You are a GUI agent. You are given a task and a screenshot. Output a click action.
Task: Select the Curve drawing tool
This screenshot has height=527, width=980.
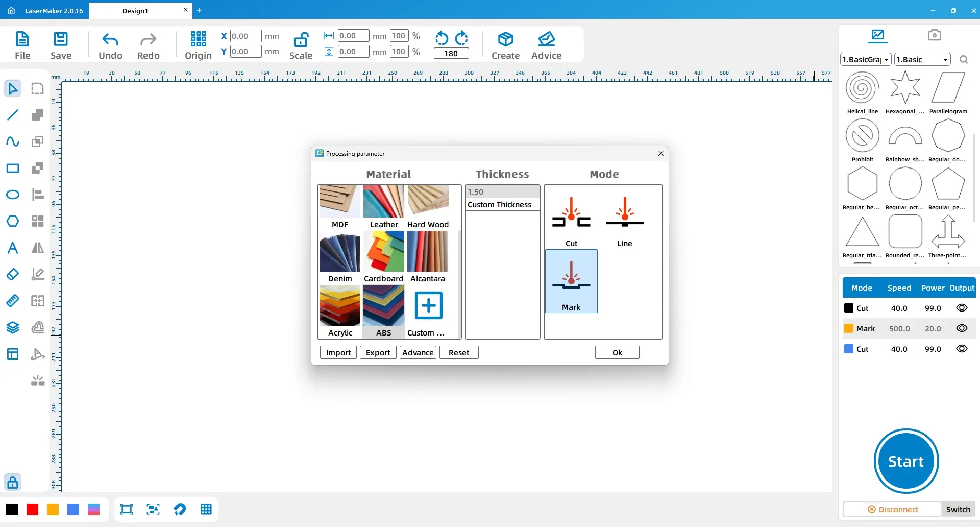13,141
